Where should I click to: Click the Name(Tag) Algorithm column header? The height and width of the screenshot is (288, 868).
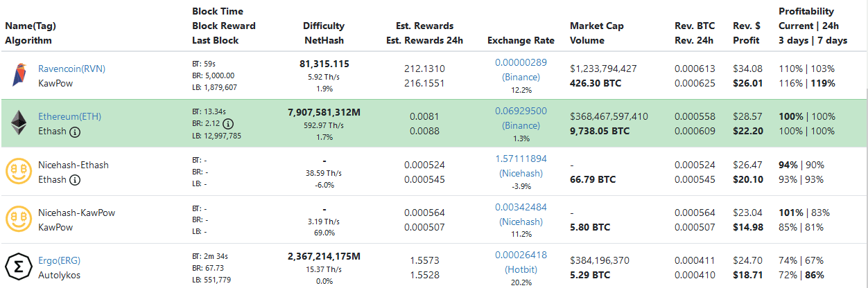point(31,33)
